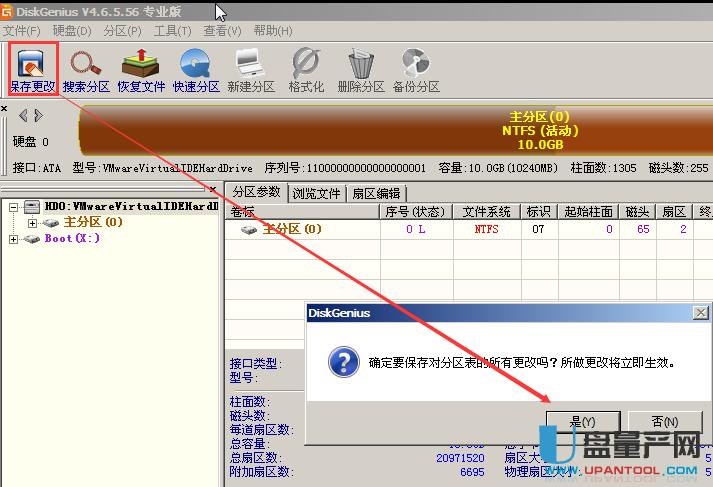Viewport: 713px width, 487px height.
Task: Switch to the 扇区编辑 tab
Action: point(377,194)
